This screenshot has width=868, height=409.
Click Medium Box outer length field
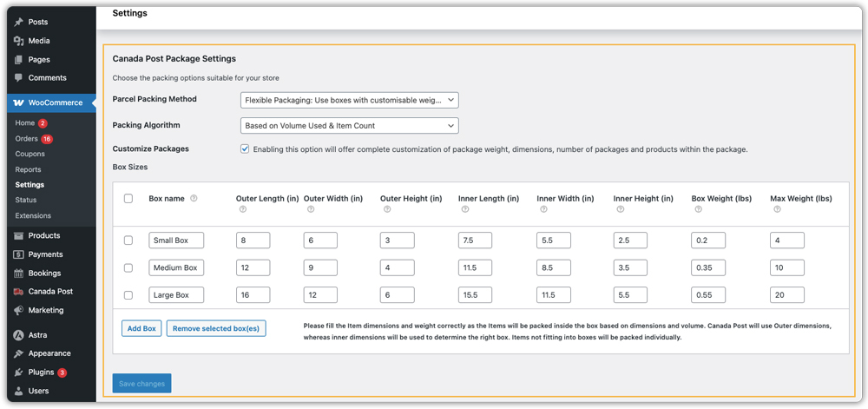coord(253,267)
